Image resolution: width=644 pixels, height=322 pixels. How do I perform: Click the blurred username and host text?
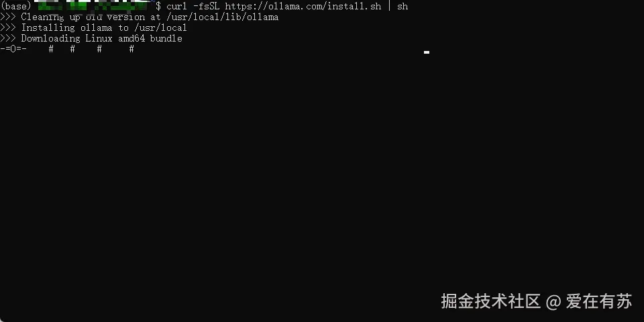pyautogui.click(x=94, y=6)
